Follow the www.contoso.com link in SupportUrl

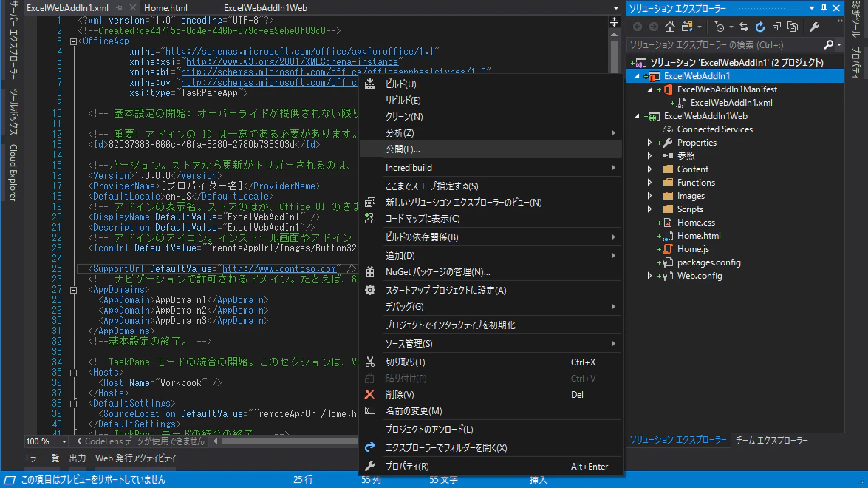click(279, 268)
